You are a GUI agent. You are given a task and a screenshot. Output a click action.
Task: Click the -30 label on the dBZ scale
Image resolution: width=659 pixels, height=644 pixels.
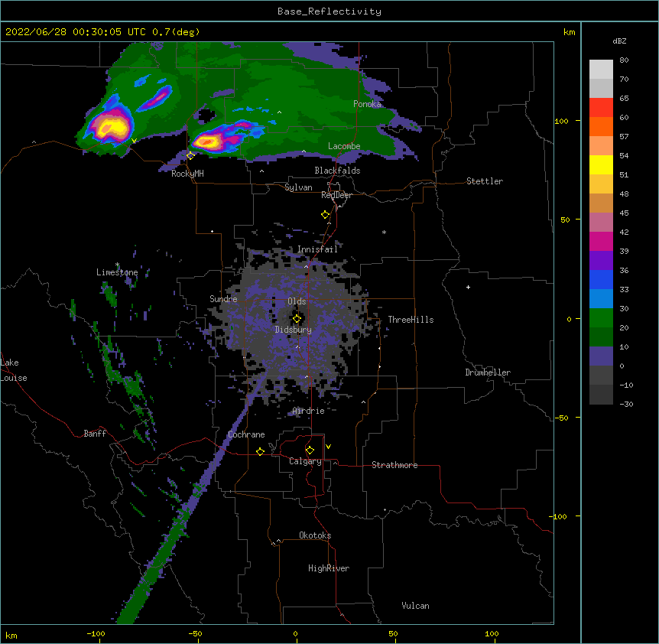(626, 404)
